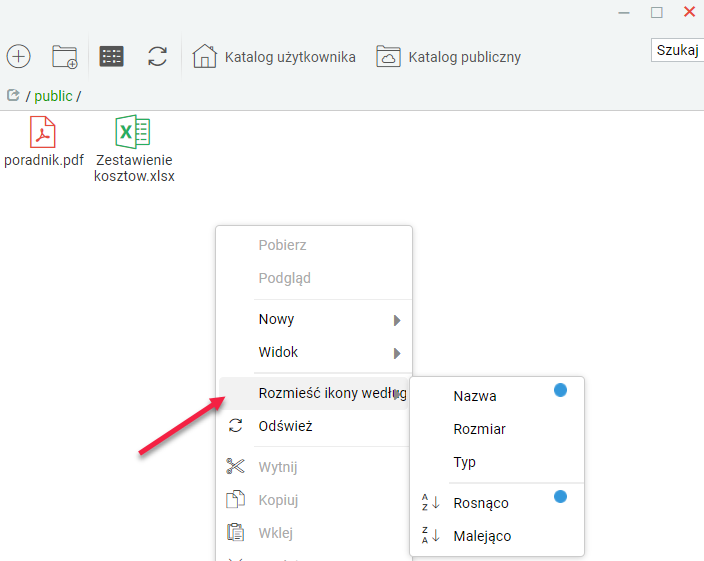Click the A-Z ascending sort icon

click(431, 502)
